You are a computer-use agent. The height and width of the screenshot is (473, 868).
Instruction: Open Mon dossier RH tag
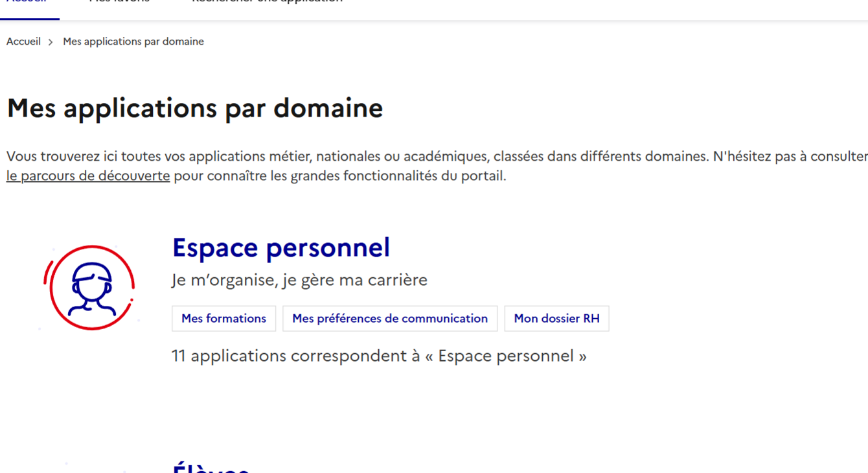click(x=556, y=319)
